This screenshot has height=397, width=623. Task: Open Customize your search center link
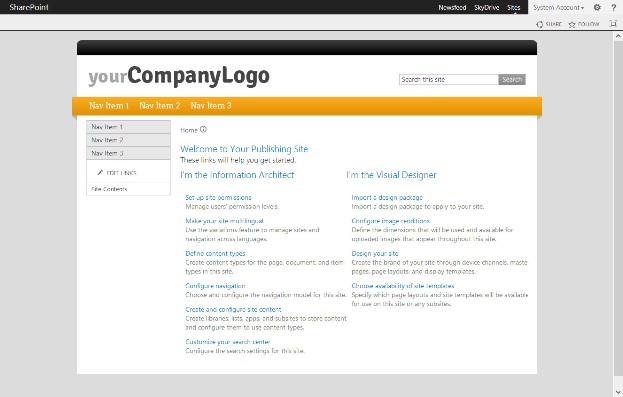click(x=228, y=342)
